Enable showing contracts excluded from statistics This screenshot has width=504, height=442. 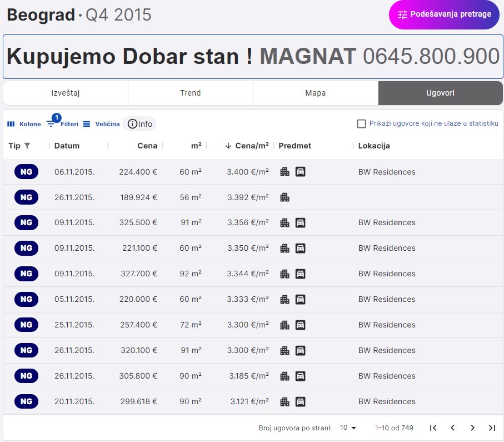coord(362,123)
